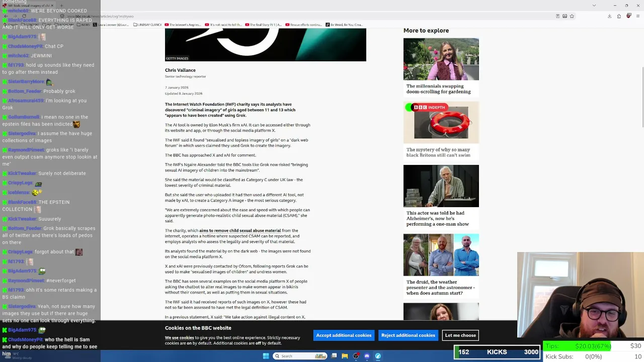
Task: Select the BBC news article tab
Action: point(28,6)
